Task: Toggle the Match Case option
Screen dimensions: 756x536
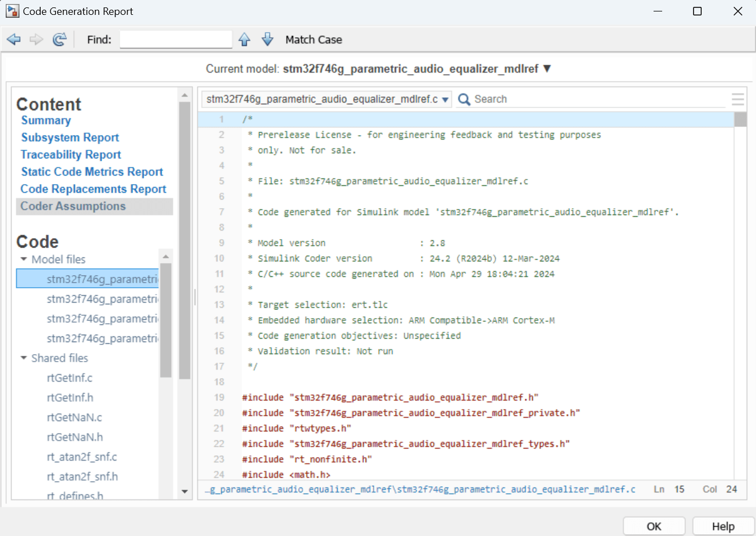Action: 314,39
